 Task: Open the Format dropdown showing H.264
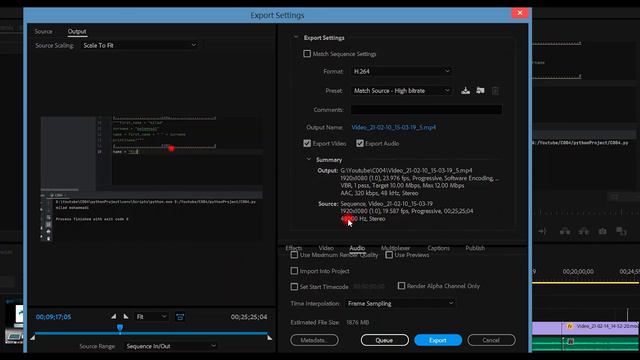(402, 71)
